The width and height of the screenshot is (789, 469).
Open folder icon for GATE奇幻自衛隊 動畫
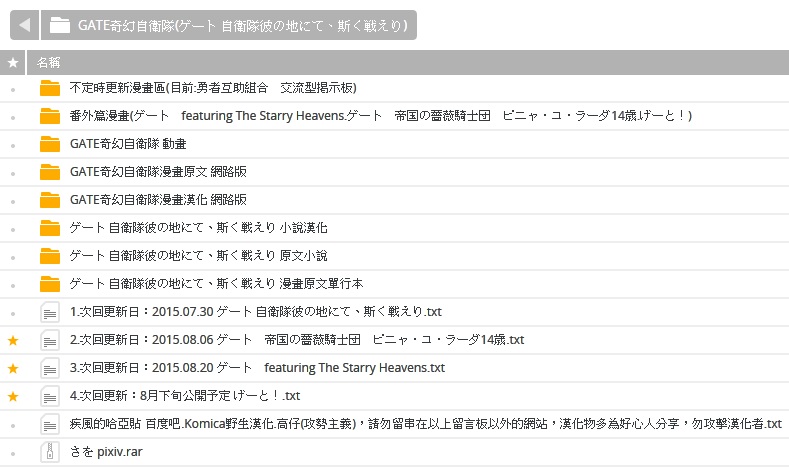(x=50, y=144)
